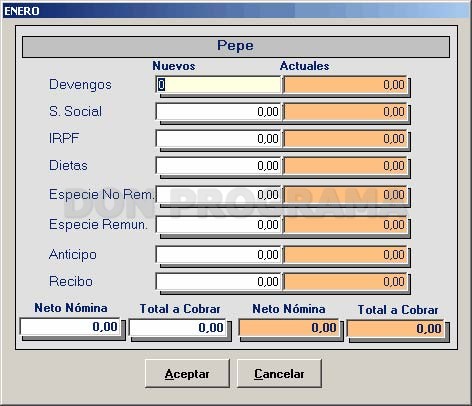This screenshot has height=406, width=472.
Task: Click the Cancelar button
Action: click(x=279, y=373)
